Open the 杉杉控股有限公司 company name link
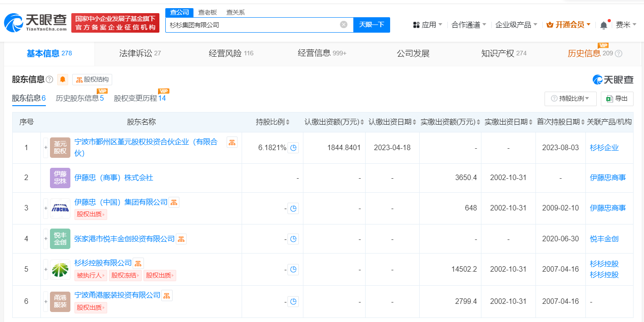The height and width of the screenshot is (322, 644). coord(103,263)
